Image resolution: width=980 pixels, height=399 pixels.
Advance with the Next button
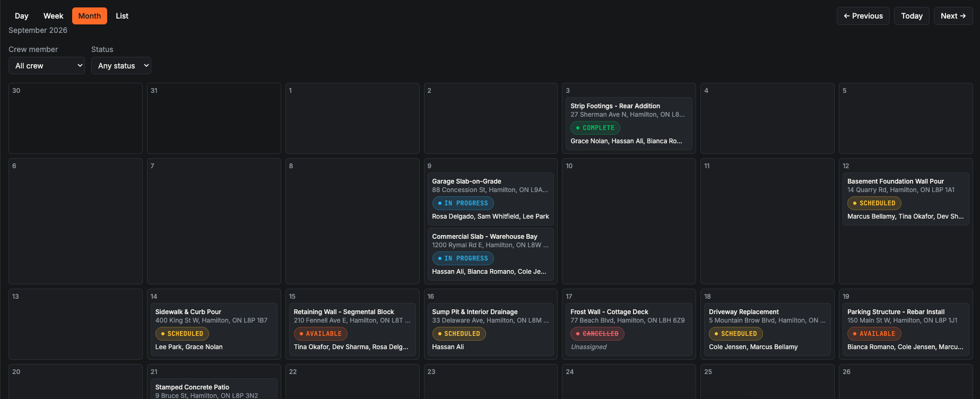click(953, 16)
